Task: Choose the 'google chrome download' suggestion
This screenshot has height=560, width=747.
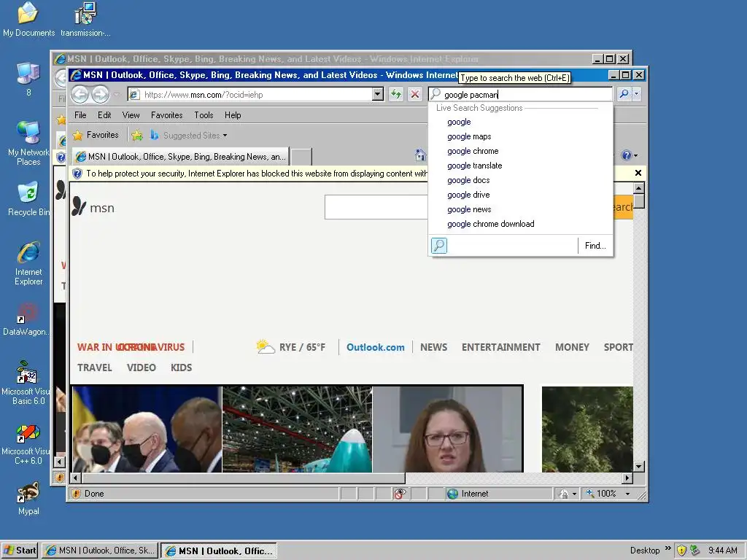Action: [x=491, y=224]
